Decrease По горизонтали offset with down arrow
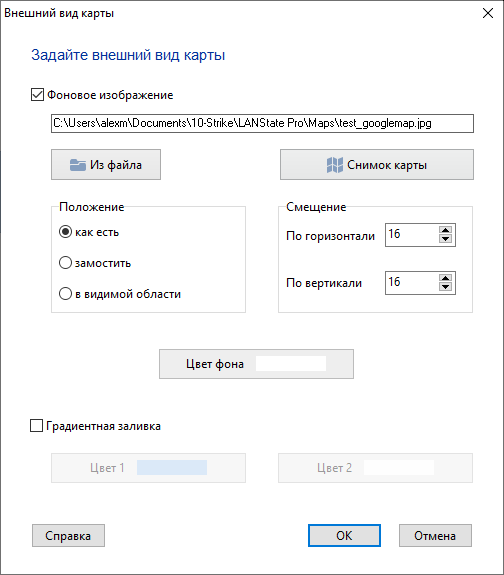Screen dimensions: 504x575 (445, 239)
